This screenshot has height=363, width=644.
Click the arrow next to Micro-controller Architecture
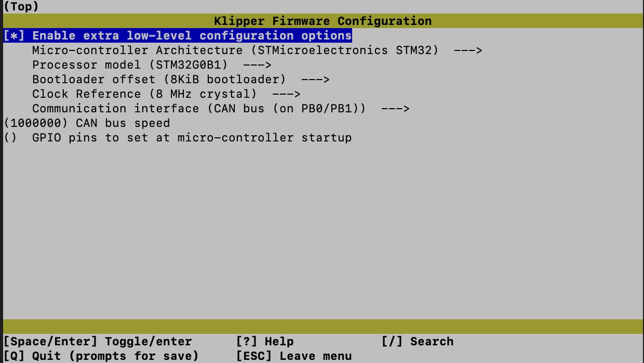(468, 50)
